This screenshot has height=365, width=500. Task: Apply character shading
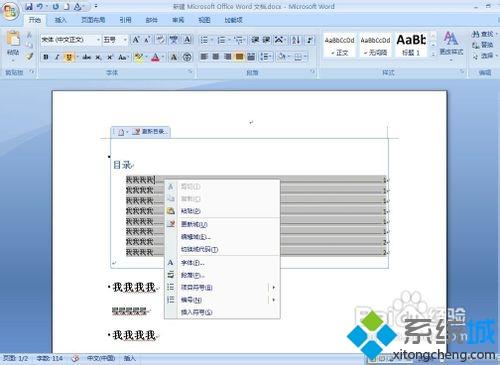(x=174, y=57)
